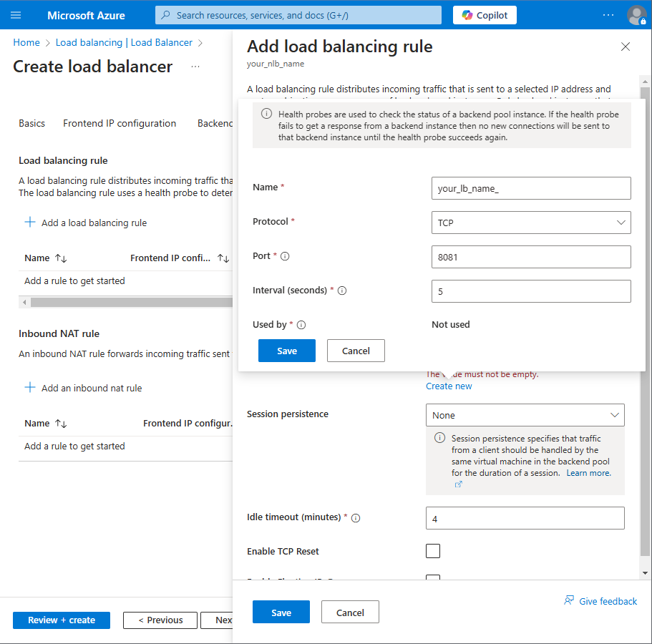
Task: Open the Azure portal hamburger menu
Action: pos(16,15)
